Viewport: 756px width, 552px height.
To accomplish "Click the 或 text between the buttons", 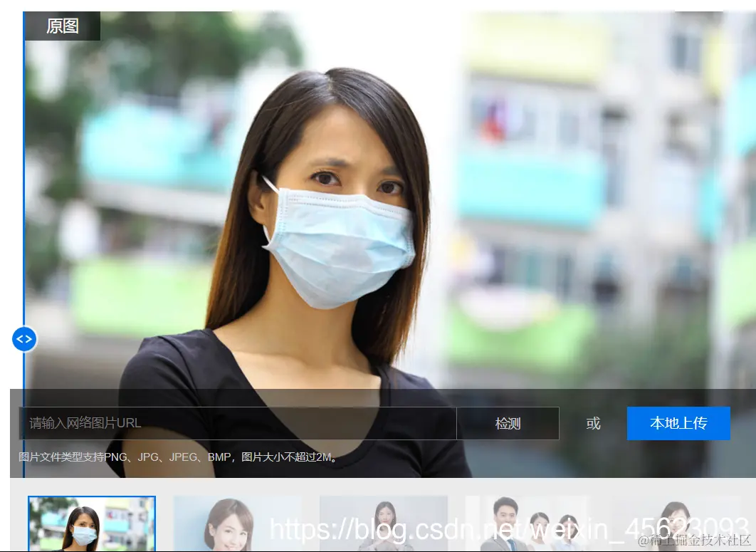I will tap(593, 424).
